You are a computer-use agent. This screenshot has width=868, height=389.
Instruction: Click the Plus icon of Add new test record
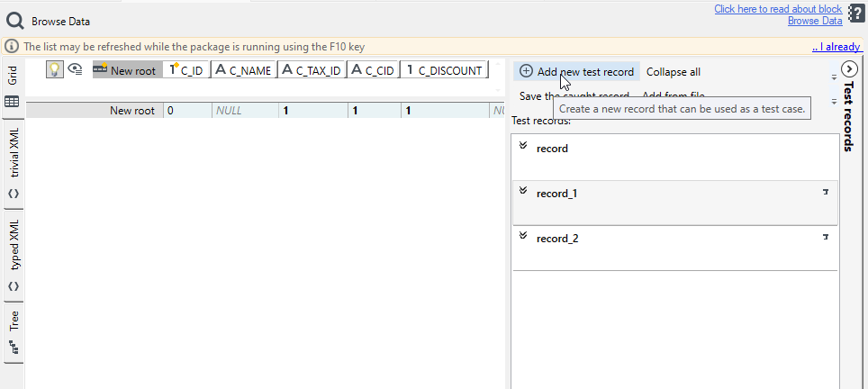[527, 71]
